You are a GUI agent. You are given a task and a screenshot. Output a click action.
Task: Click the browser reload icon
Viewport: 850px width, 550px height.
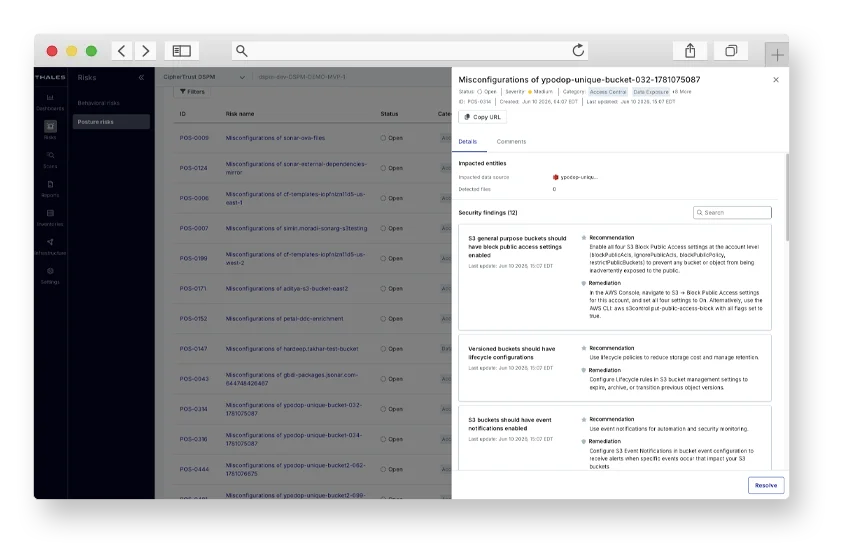pos(578,50)
